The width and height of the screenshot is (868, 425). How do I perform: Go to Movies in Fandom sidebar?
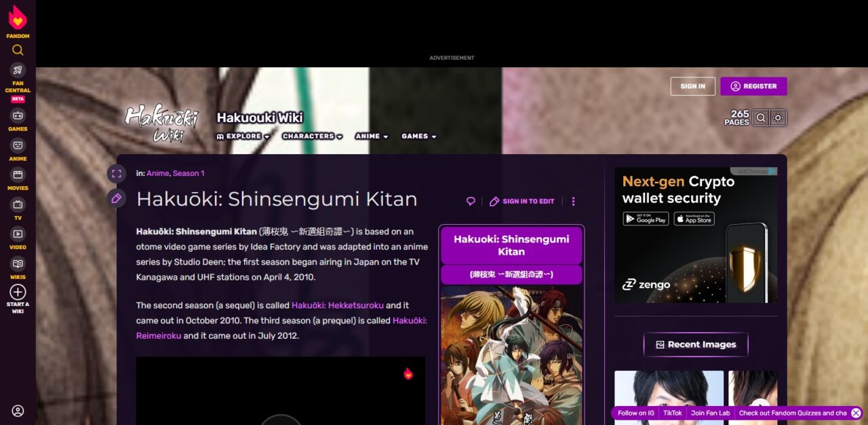pos(18,179)
